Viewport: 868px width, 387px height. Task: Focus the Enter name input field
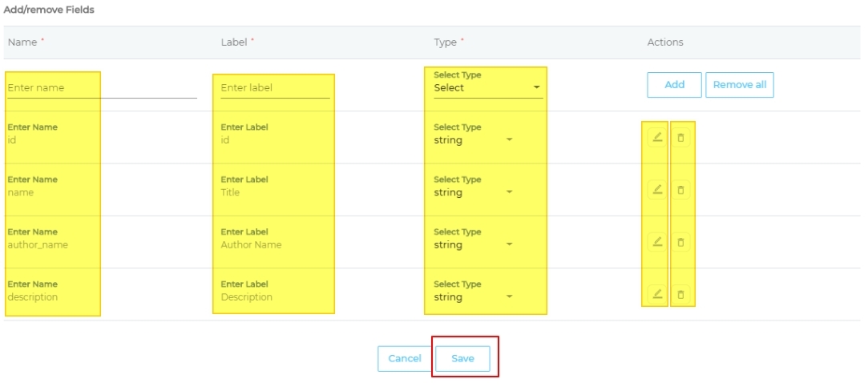click(x=101, y=88)
